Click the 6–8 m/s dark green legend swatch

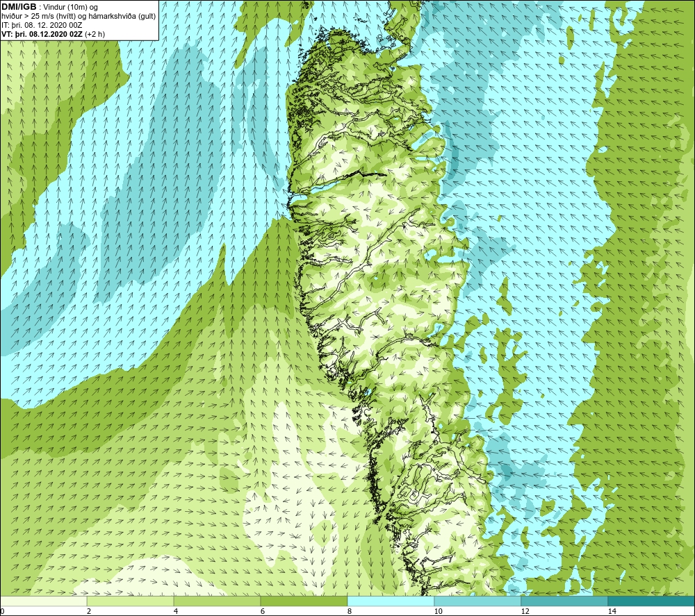coord(304,601)
